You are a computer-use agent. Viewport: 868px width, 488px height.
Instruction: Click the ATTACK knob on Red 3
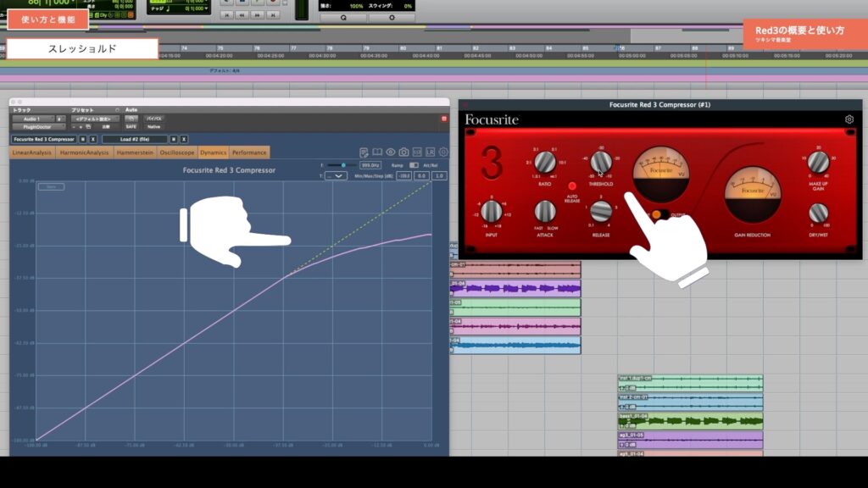point(545,212)
